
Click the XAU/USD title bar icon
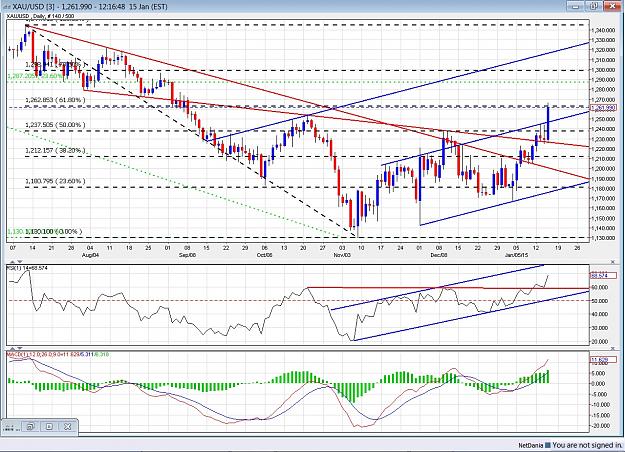(7, 6)
